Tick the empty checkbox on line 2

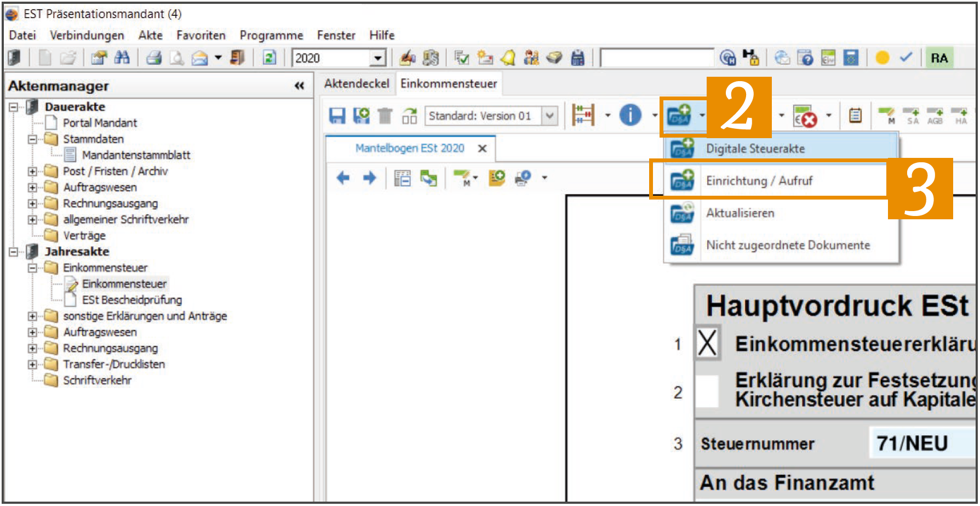click(x=707, y=391)
